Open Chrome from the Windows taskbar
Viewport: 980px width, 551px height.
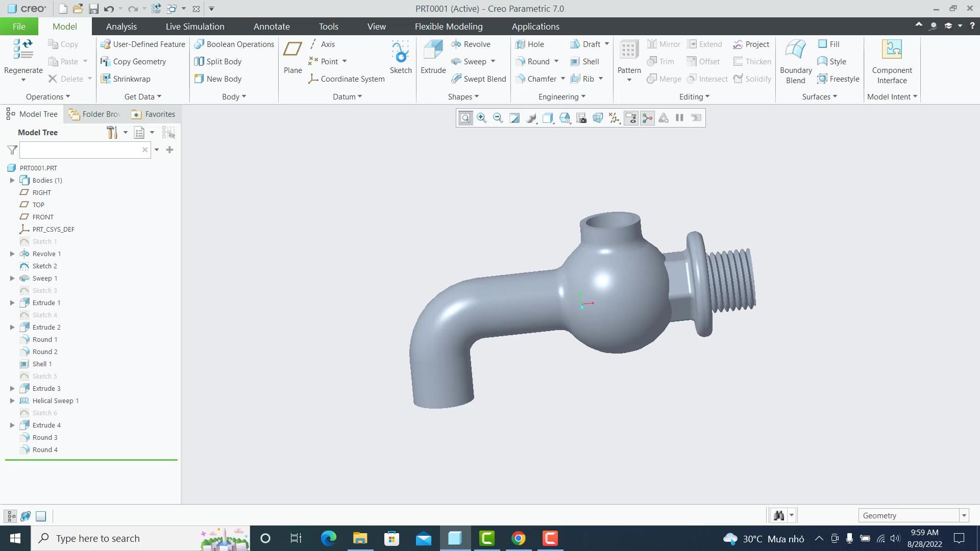point(518,538)
